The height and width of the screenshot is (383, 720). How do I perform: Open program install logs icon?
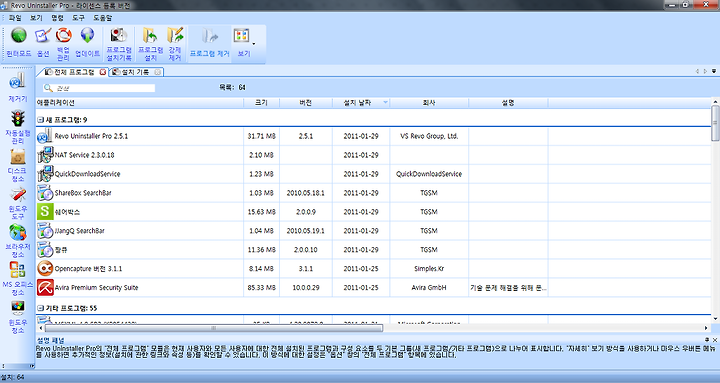(119, 35)
